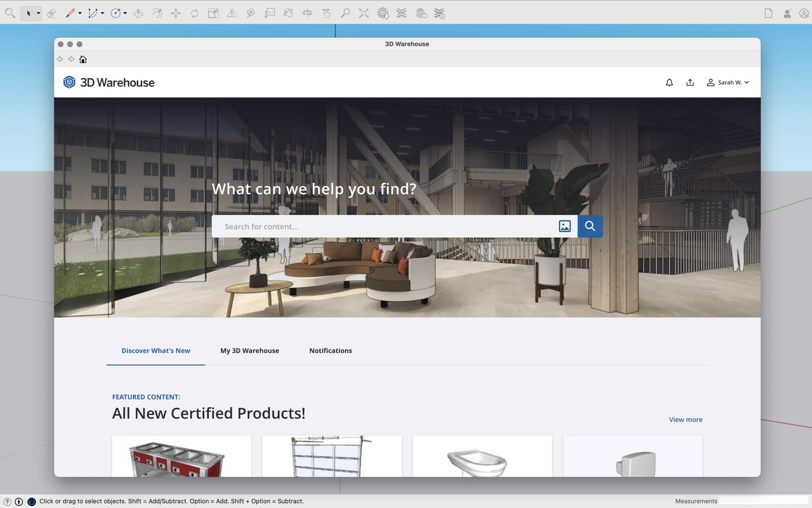Viewport: 812px width, 508px height.
Task: Click the Zoom Extents tool
Action: pos(364,13)
